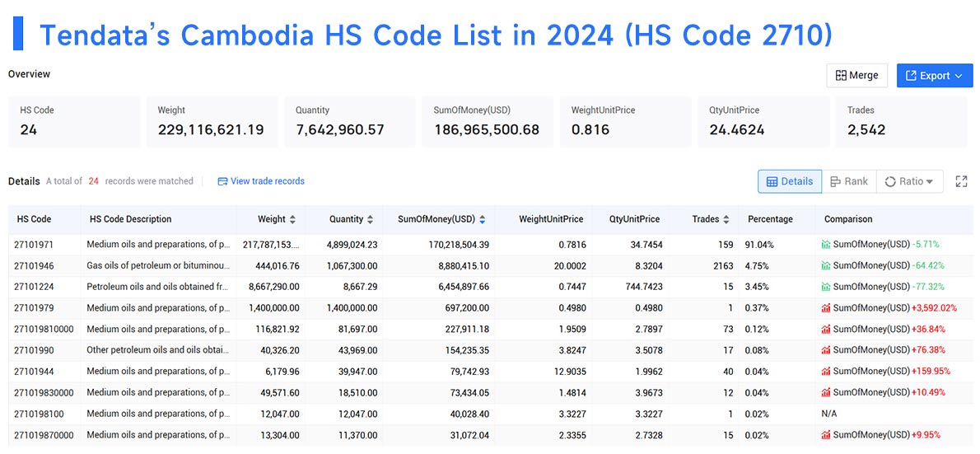Switch to the Rank view tab
The height and width of the screenshot is (454, 980).
click(849, 181)
